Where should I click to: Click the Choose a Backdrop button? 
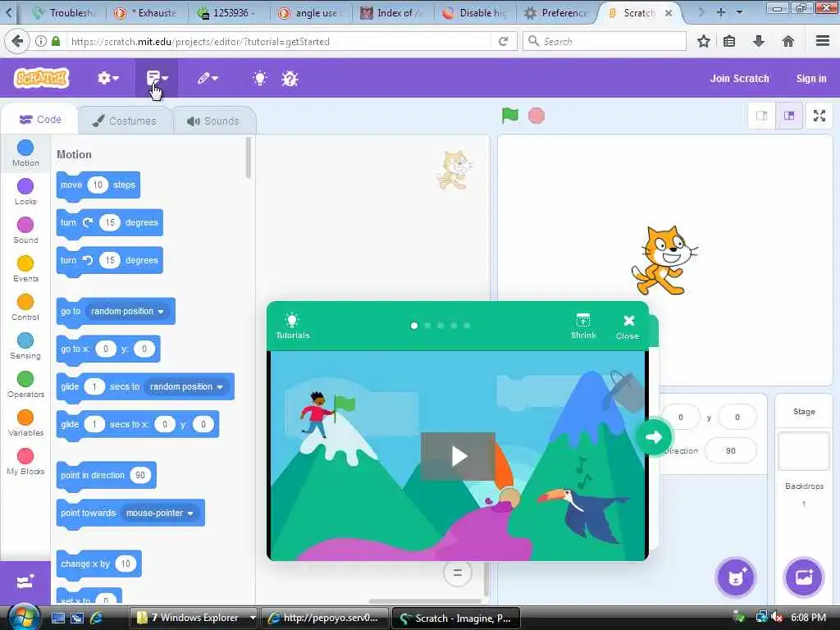(x=803, y=577)
